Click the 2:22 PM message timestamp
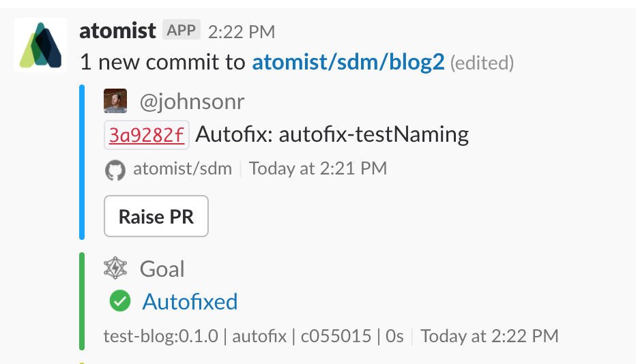 click(x=242, y=32)
